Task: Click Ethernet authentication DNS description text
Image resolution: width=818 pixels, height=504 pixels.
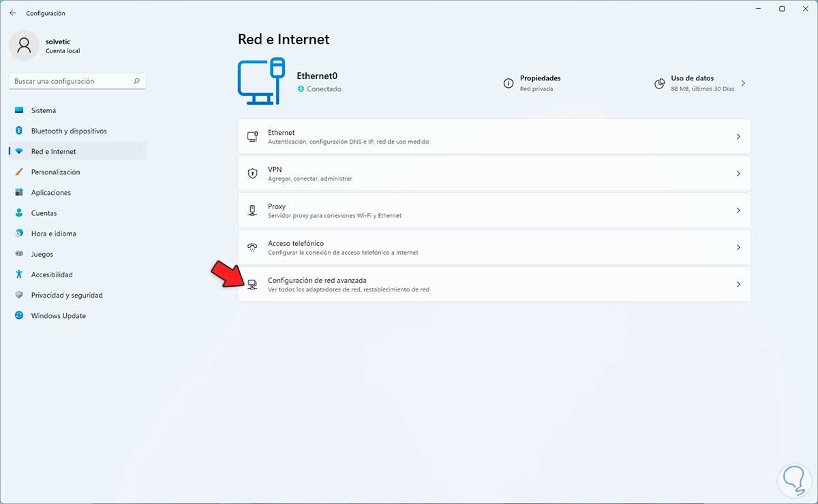Action: click(348, 142)
